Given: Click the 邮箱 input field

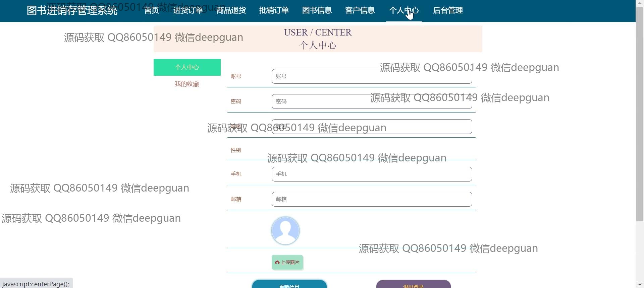Looking at the screenshot, I should 372,199.
